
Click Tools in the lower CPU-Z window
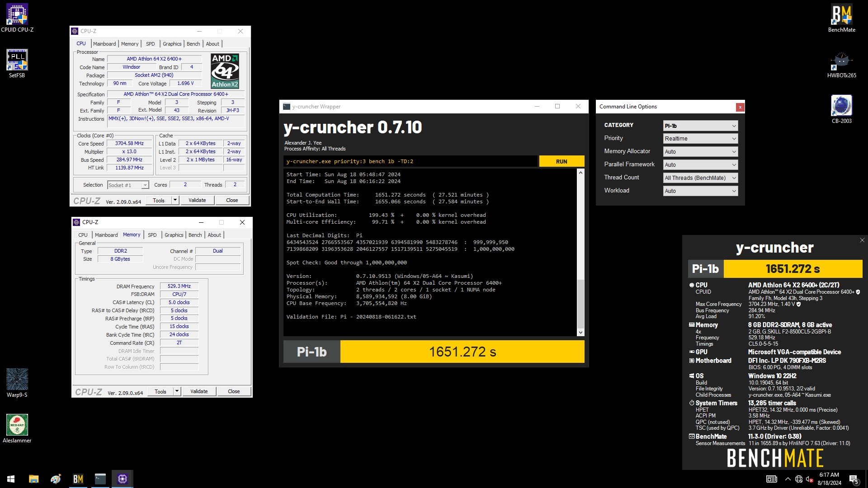tap(160, 391)
